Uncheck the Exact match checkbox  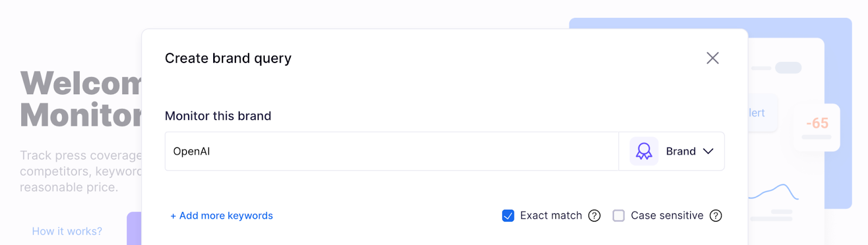pos(508,216)
